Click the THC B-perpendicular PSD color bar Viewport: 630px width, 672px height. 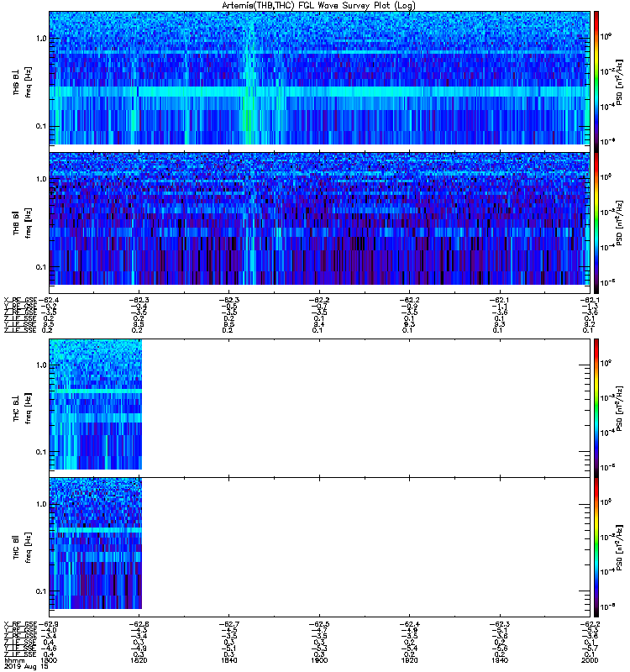[596, 408]
